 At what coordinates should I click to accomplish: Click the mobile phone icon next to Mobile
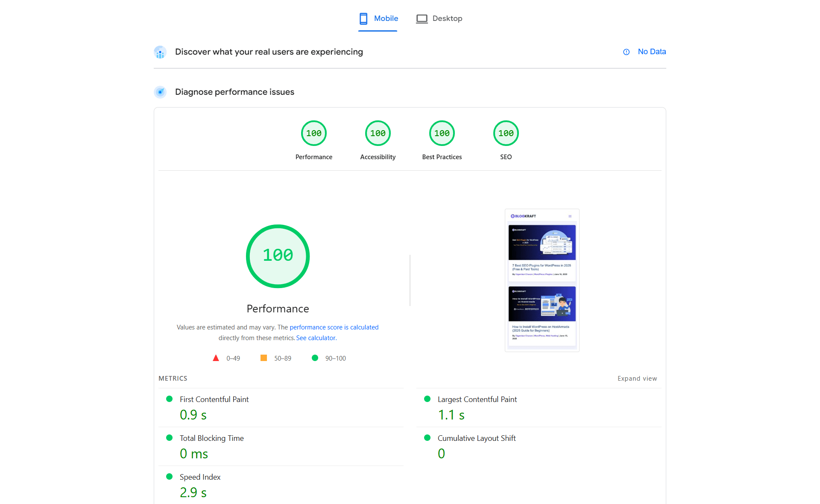363,18
